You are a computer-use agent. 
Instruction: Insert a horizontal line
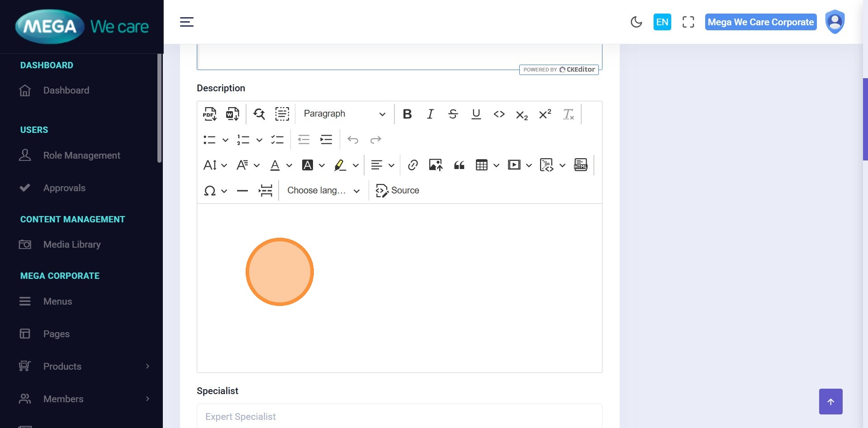[x=242, y=191]
